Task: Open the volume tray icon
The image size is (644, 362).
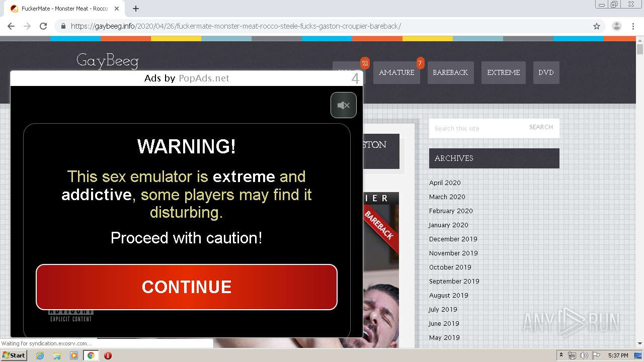Action: click(x=584, y=355)
